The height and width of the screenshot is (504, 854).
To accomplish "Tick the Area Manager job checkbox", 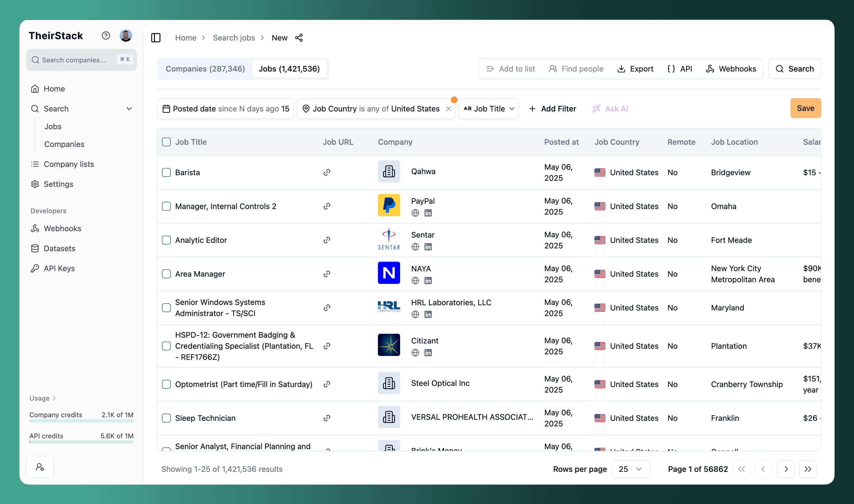I will click(166, 274).
